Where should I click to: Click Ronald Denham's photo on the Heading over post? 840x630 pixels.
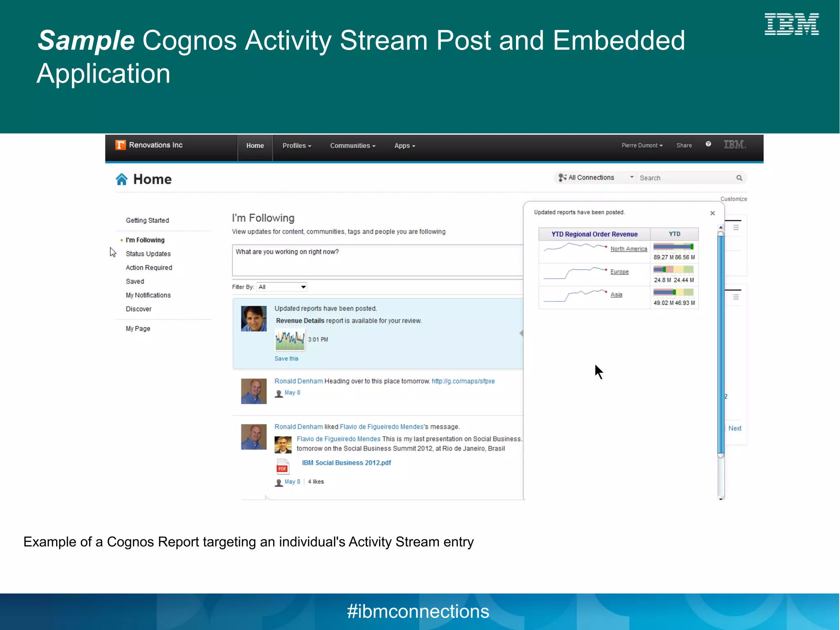pos(253,391)
